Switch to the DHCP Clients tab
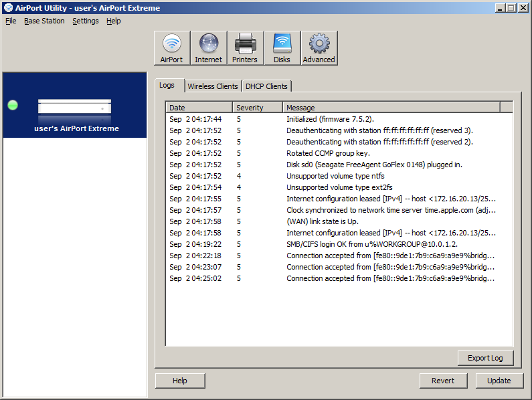The width and height of the screenshot is (532, 400). pyautogui.click(x=266, y=86)
